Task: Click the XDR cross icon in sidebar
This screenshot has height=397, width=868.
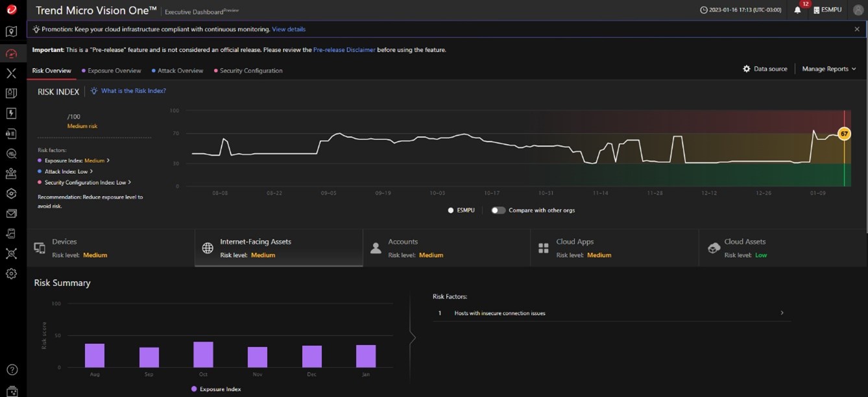Action: (x=11, y=73)
